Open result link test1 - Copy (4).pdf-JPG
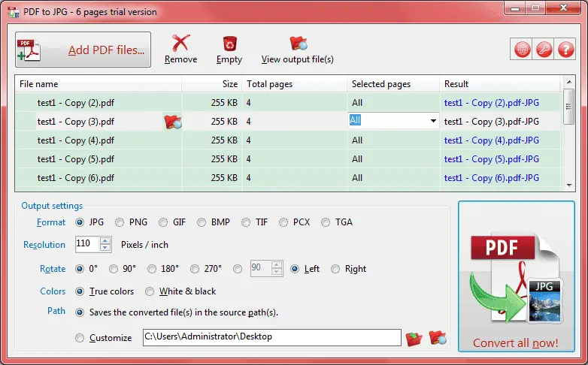Viewport: 588px width, 365px height. [x=492, y=140]
